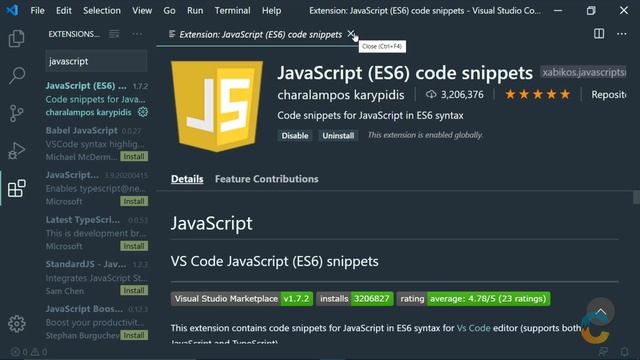Uninstall the JavaScript (ES6) extension
Viewport: 640px width, 360px height.
(338, 136)
